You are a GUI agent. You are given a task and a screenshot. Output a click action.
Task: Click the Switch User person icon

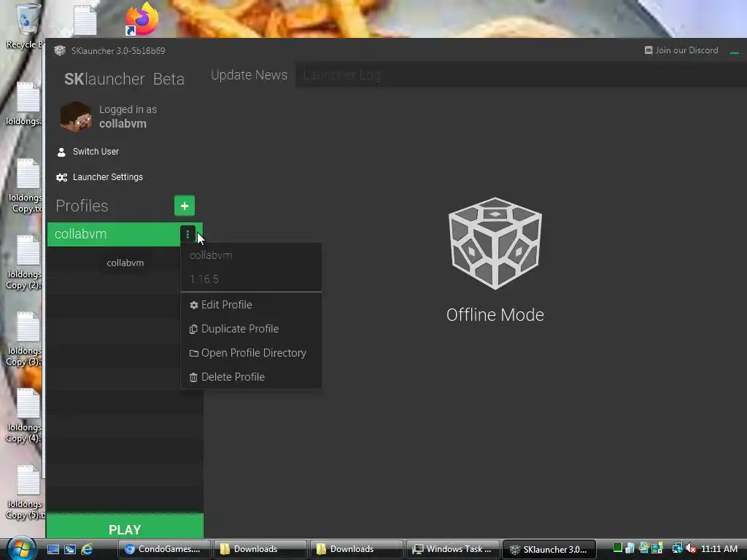pos(61,152)
